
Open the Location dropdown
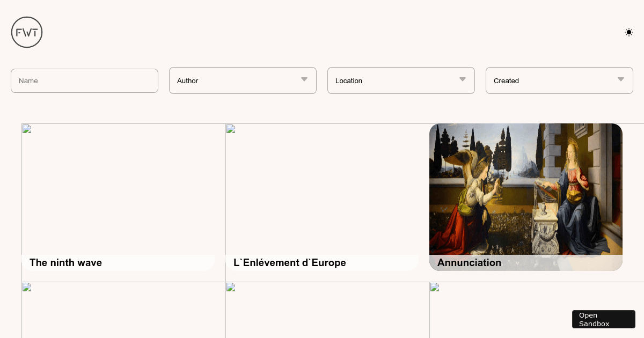tap(401, 80)
